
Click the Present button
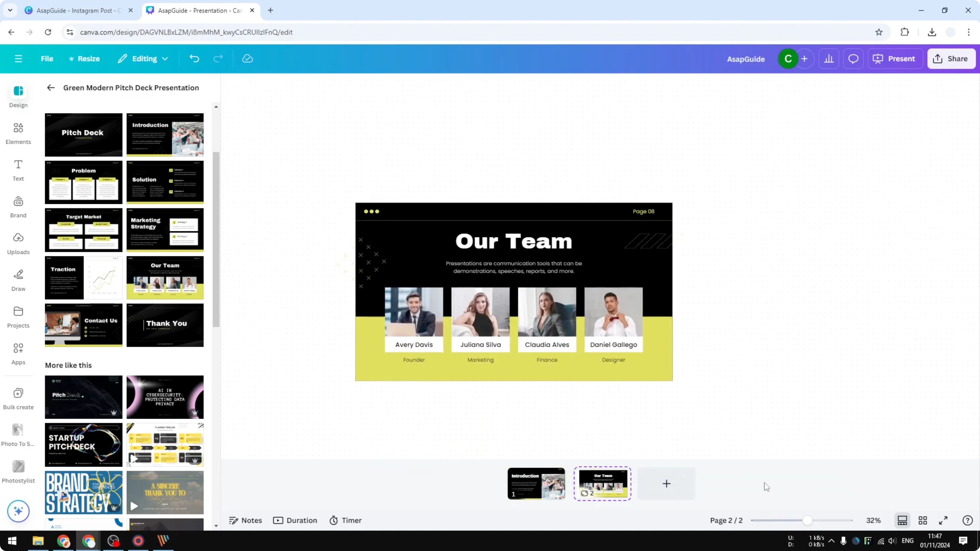click(x=895, y=58)
